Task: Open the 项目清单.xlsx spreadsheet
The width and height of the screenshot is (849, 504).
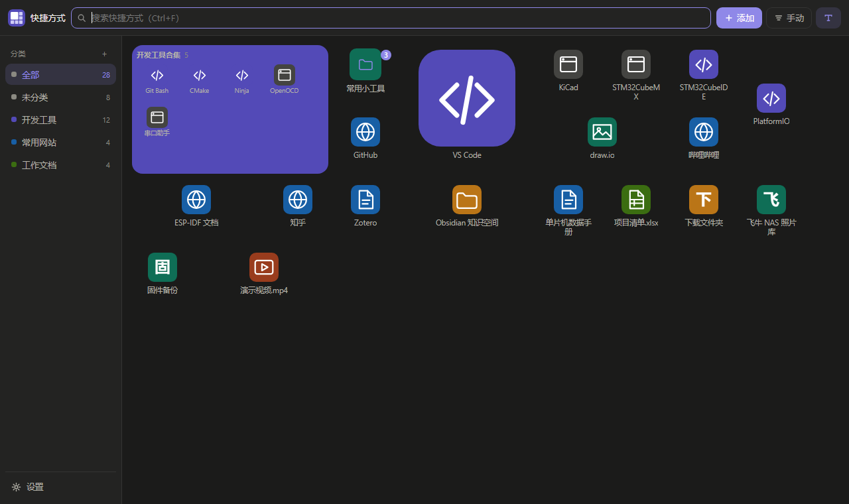Action: 636,200
